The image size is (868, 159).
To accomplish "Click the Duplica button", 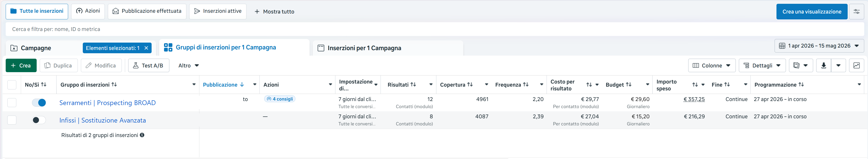I will (59, 65).
